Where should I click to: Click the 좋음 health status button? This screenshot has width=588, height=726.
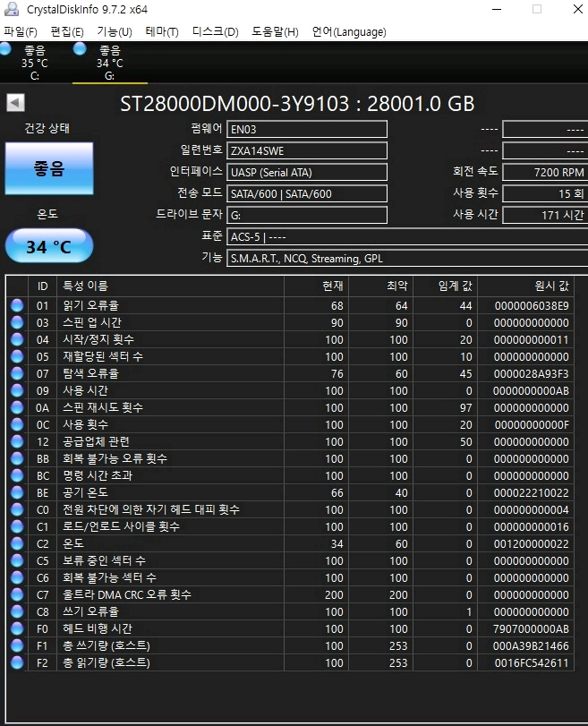49,168
